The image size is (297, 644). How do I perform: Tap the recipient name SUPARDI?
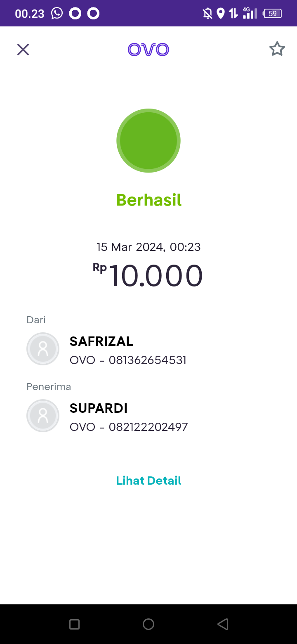pos(99,408)
